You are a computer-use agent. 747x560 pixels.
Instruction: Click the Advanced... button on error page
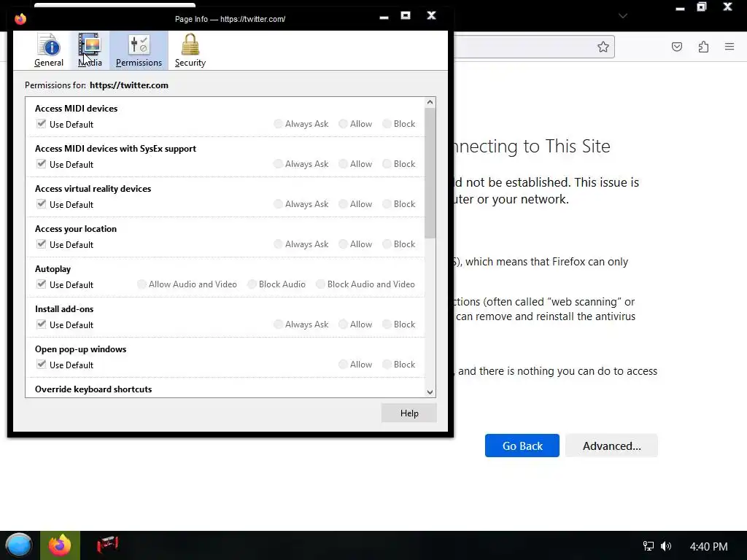[612, 446]
